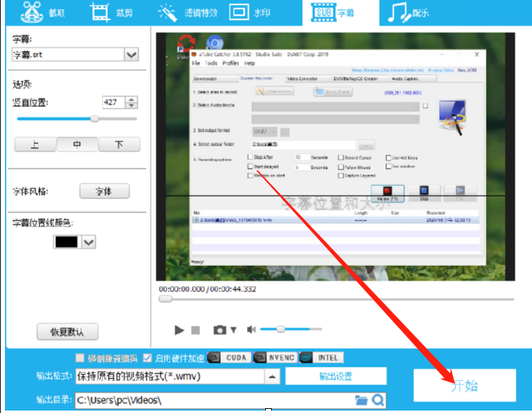Play the video preview
Viewport: 532px width, 413px height.
tap(179, 330)
